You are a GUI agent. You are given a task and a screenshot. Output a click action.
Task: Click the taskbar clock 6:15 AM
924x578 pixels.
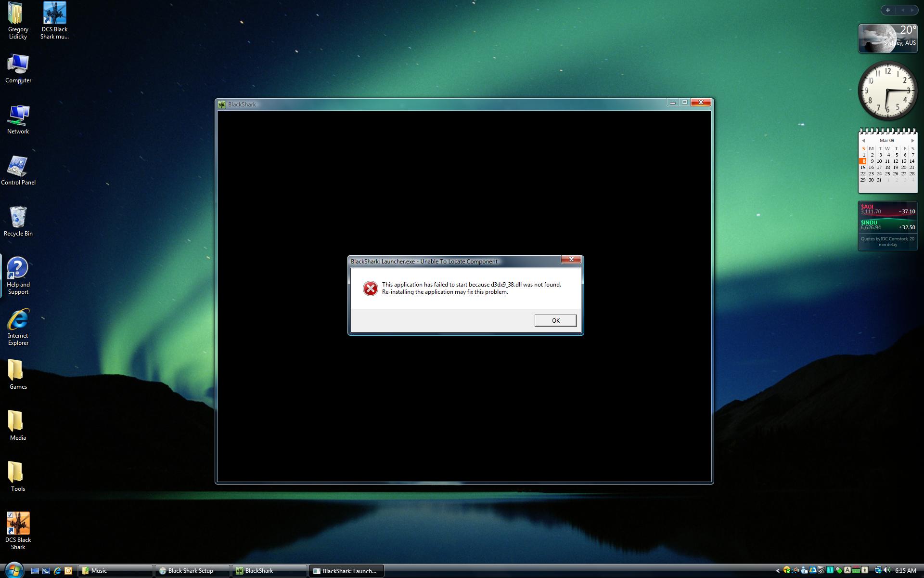pyautogui.click(x=906, y=571)
